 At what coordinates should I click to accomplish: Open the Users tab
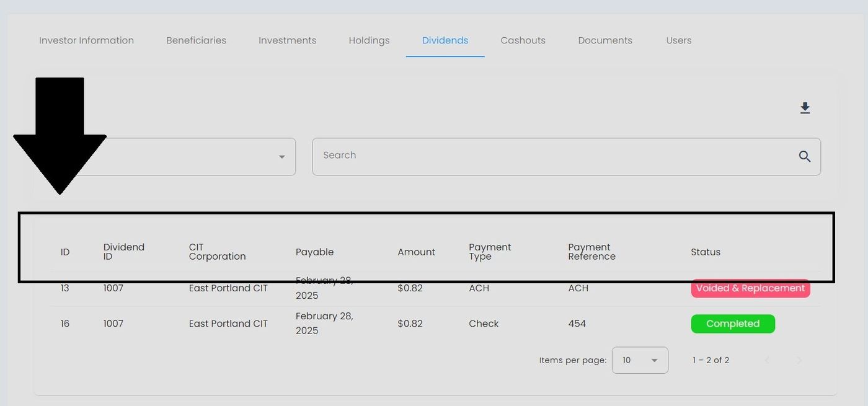point(678,40)
